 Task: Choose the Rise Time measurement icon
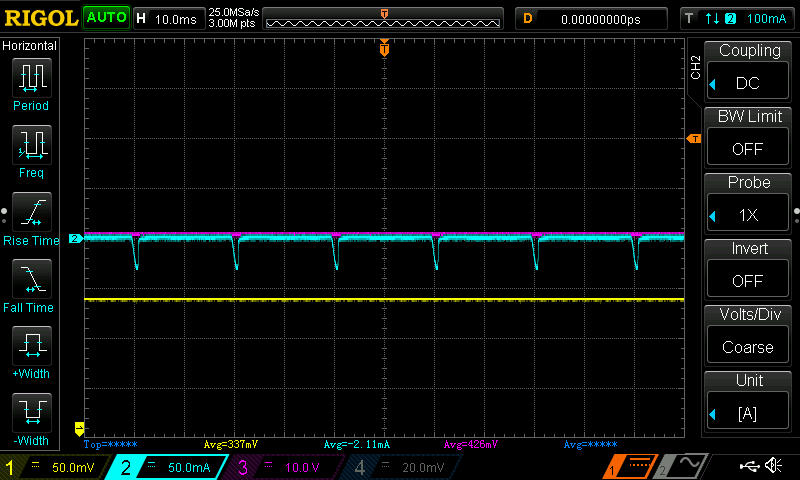click(31, 212)
